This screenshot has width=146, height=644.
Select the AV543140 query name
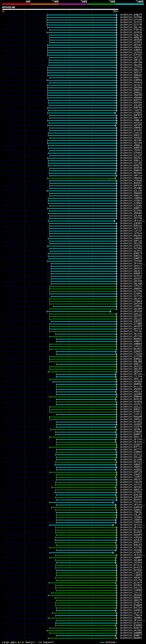point(8,7)
